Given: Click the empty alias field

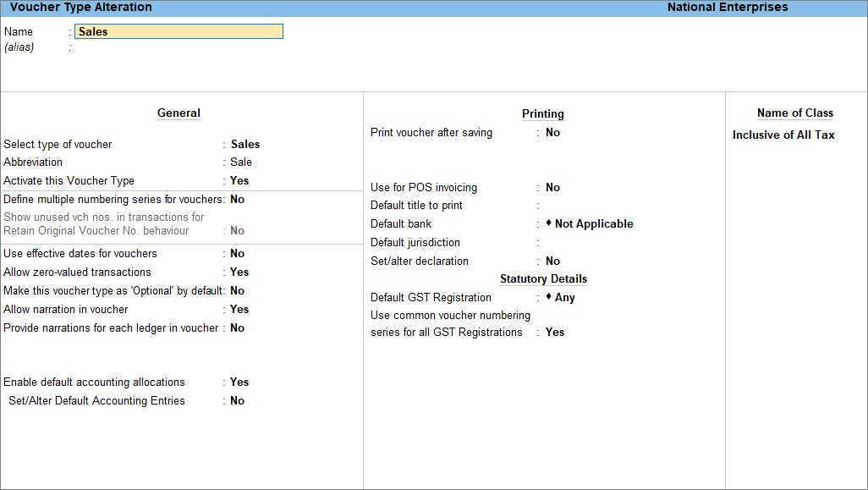Looking at the screenshot, I should [179, 47].
